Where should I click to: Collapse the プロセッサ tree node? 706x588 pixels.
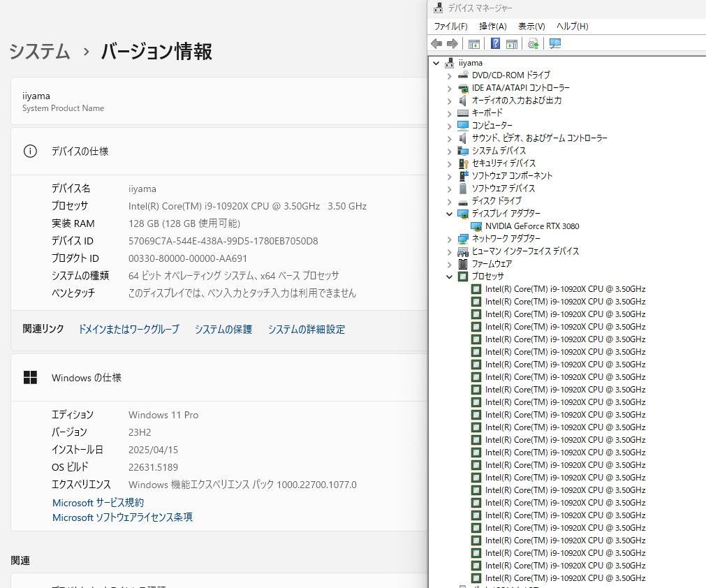click(x=449, y=277)
